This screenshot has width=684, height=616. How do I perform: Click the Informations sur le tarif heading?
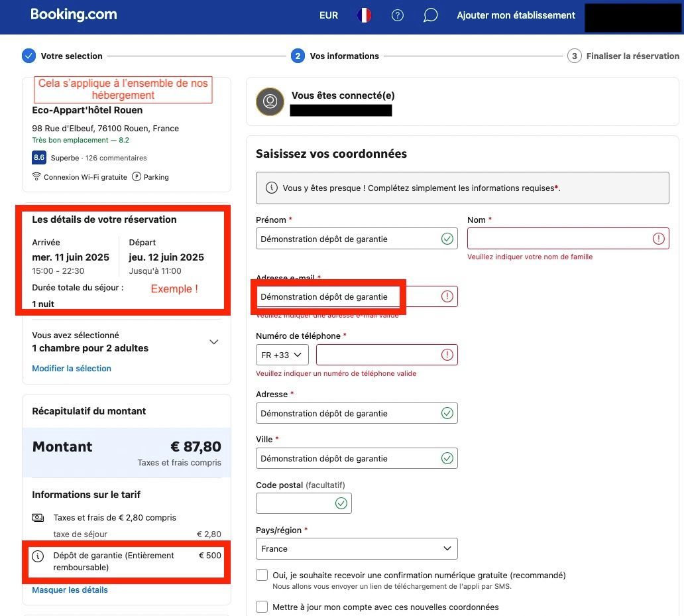click(x=86, y=495)
